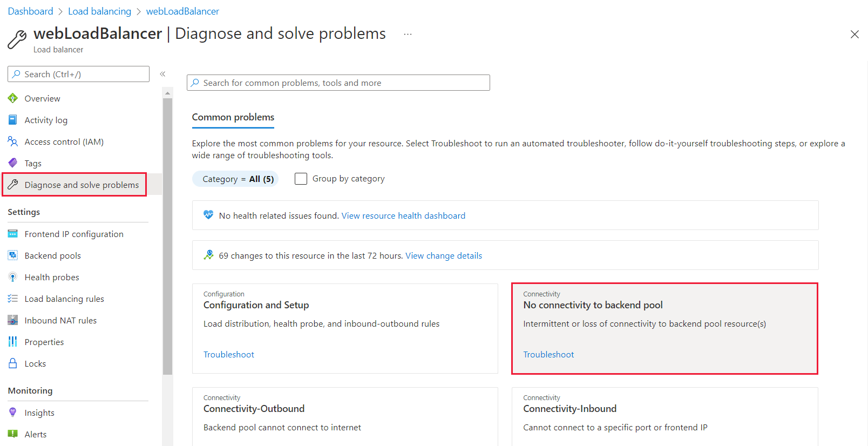
Task: Click the Backend pools icon
Action: pyautogui.click(x=13, y=255)
